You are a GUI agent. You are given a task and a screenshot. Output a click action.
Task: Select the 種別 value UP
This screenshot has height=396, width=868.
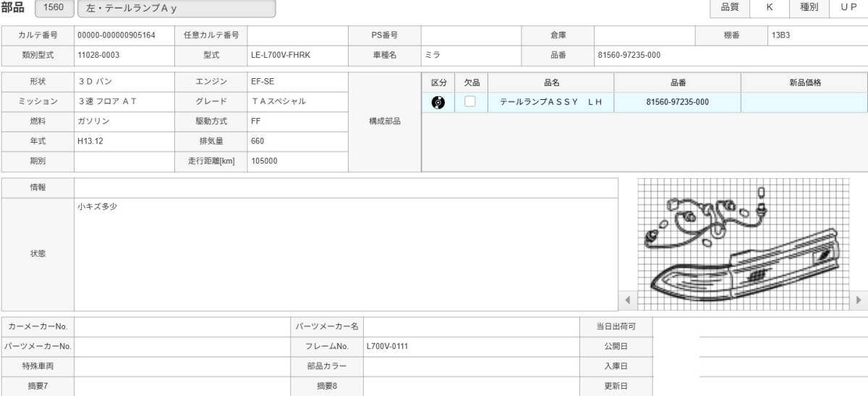tap(848, 8)
